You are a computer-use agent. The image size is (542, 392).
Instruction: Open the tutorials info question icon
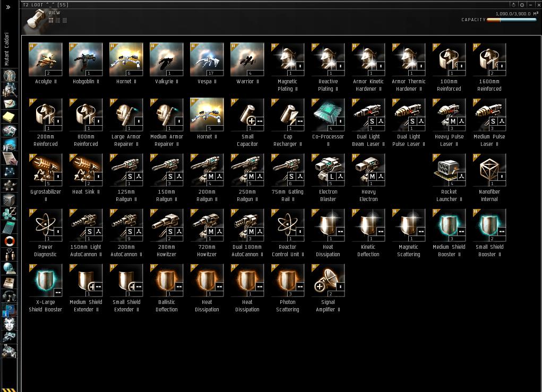tap(8, 311)
